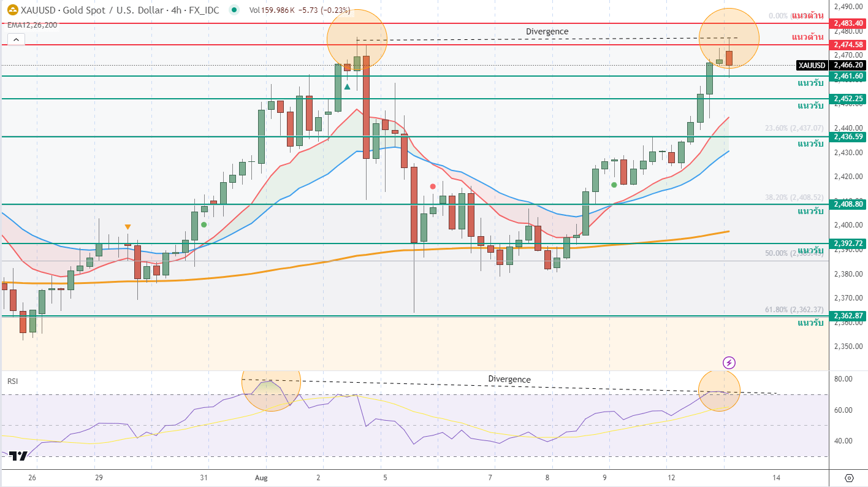
Task: Click the 14 date on time axis
Action: pos(777,478)
